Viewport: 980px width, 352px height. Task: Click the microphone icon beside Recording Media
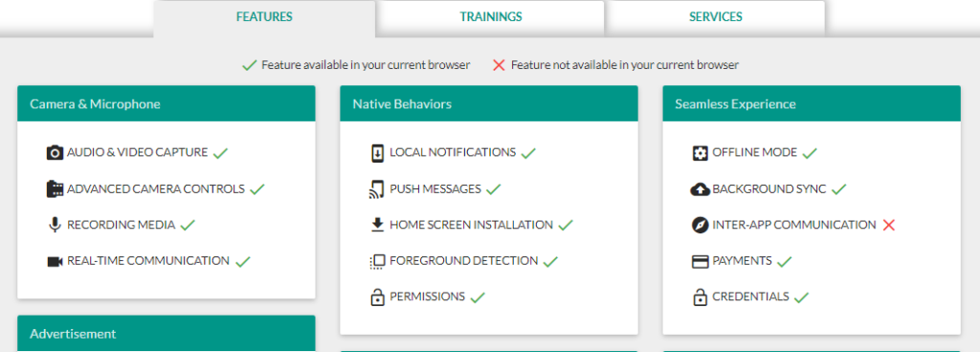55,226
